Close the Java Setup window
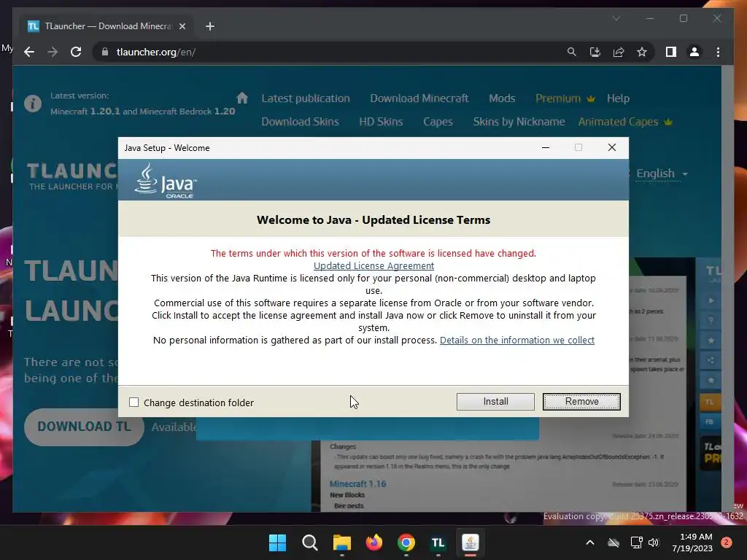 612,147
